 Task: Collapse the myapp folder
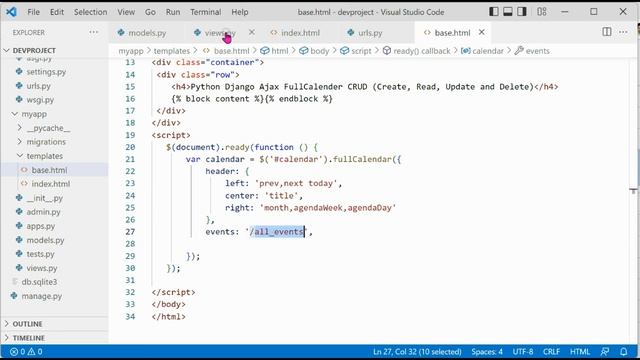[34, 114]
